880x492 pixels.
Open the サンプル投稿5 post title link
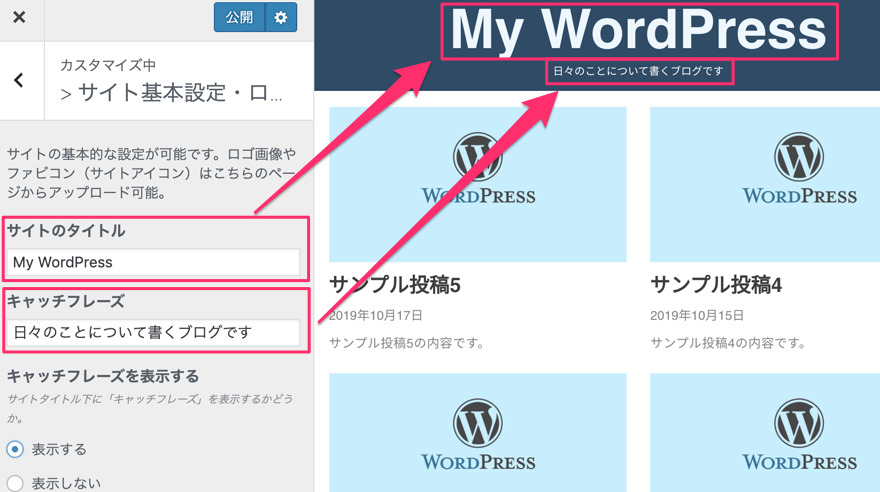395,285
